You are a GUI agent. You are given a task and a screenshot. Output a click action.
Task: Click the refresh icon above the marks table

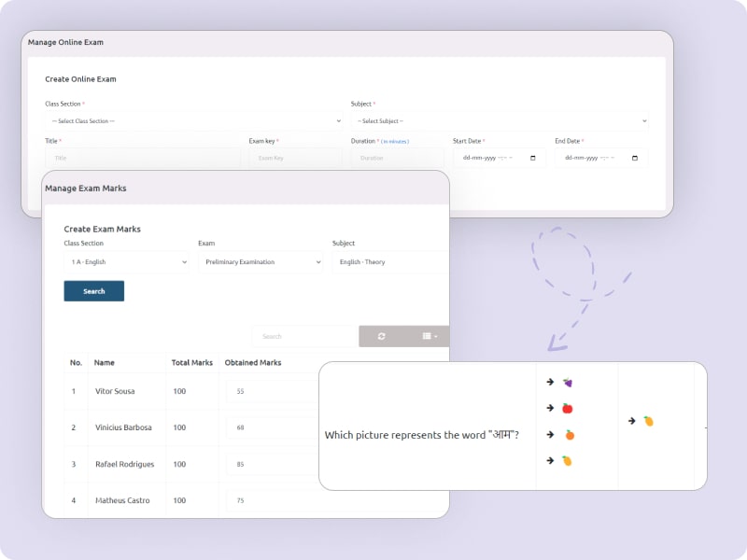tap(381, 336)
